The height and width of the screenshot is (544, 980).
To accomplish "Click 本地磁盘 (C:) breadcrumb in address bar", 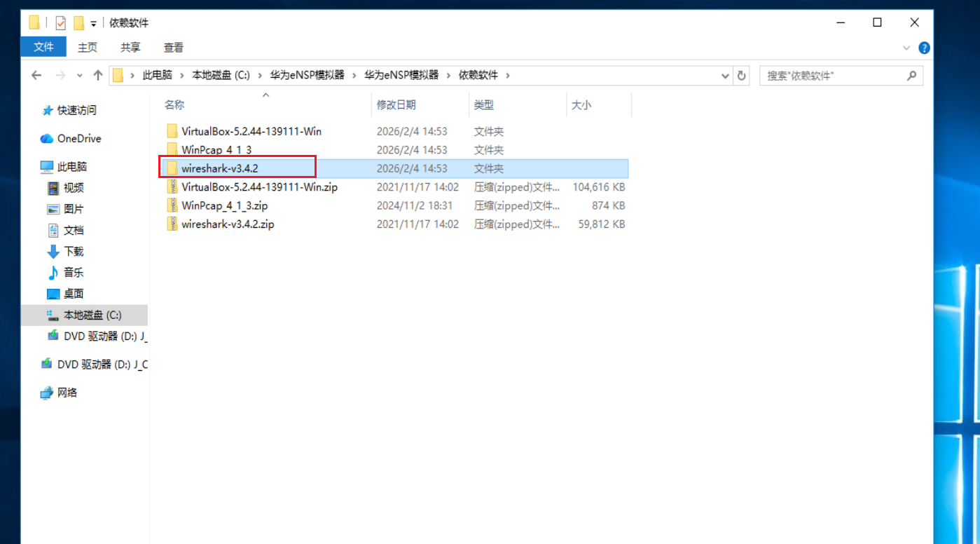I will (x=221, y=75).
